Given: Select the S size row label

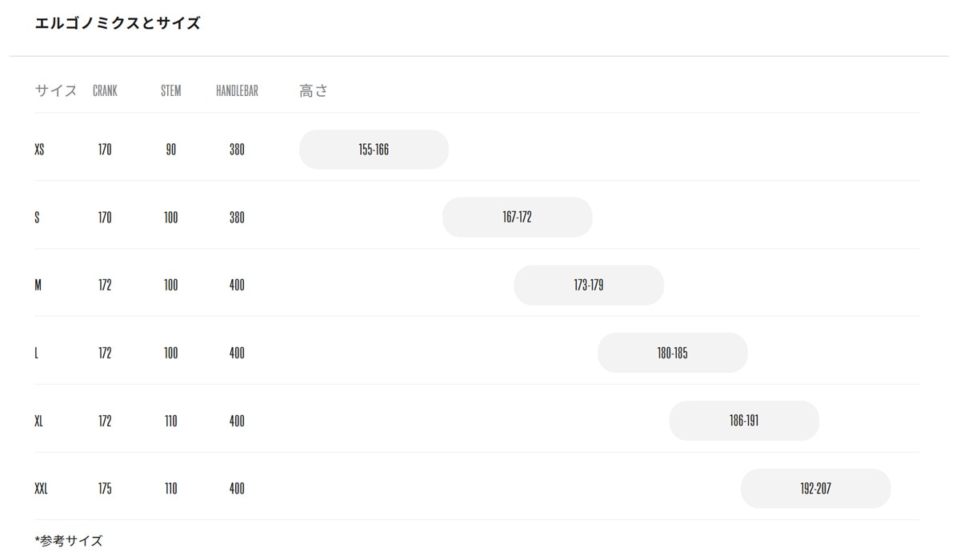Looking at the screenshot, I should (38, 218).
